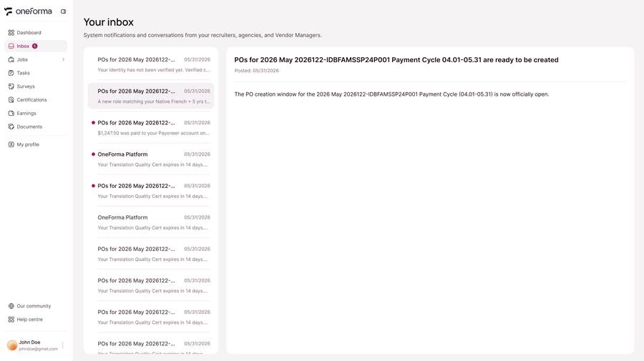Open the identity not verified message
The width and height of the screenshot is (644, 361).
pyautogui.click(x=151, y=64)
